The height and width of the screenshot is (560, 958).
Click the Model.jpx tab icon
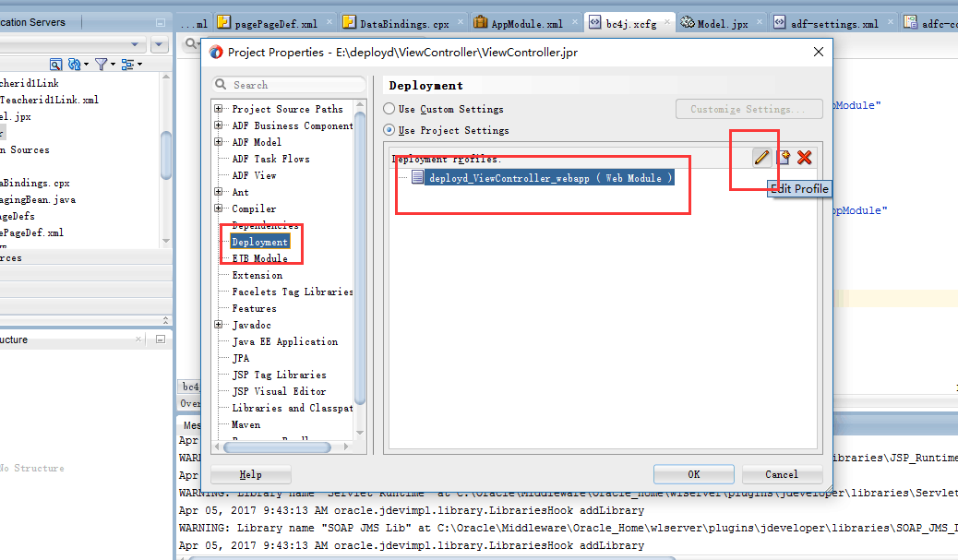coord(688,22)
